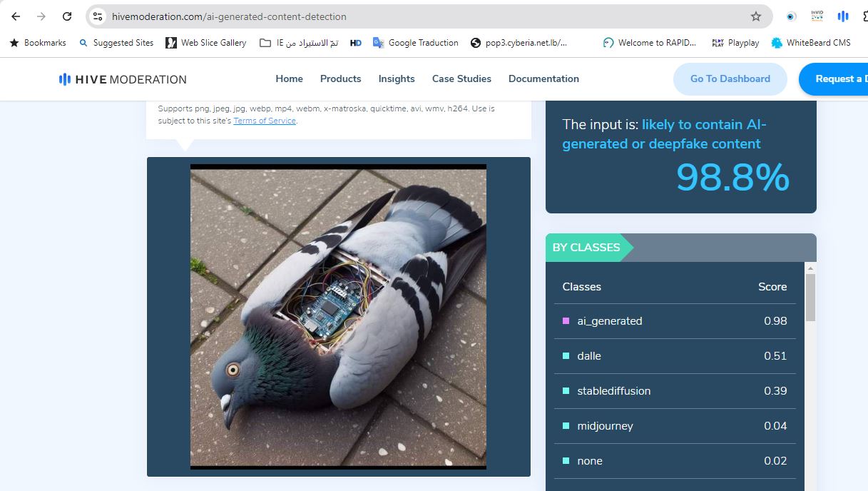Click the Documentation nav link
This screenshot has height=491, width=868.
coord(543,79)
